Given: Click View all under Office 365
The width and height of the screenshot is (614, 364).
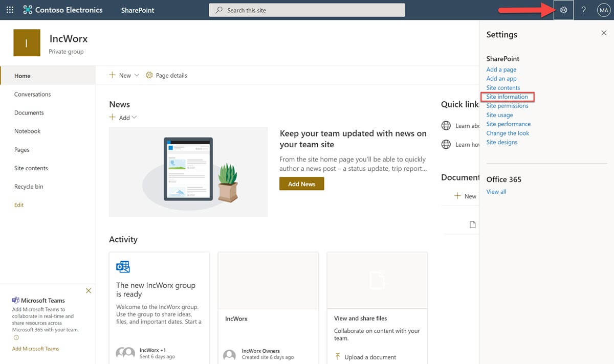Looking at the screenshot, I should pos(496,192).
